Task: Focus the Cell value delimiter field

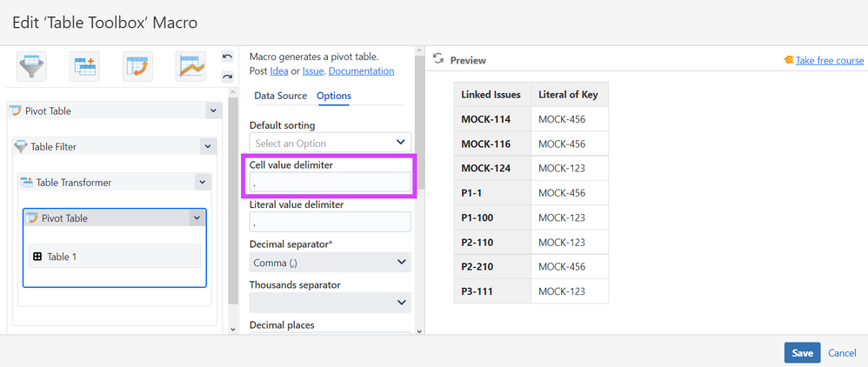Action: 330,182
